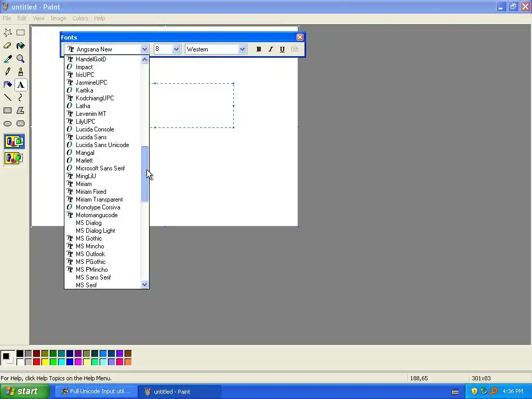Open the font name dropdown arrow
The height and width of the screenshot is (399, 532).
coord(144,49)
